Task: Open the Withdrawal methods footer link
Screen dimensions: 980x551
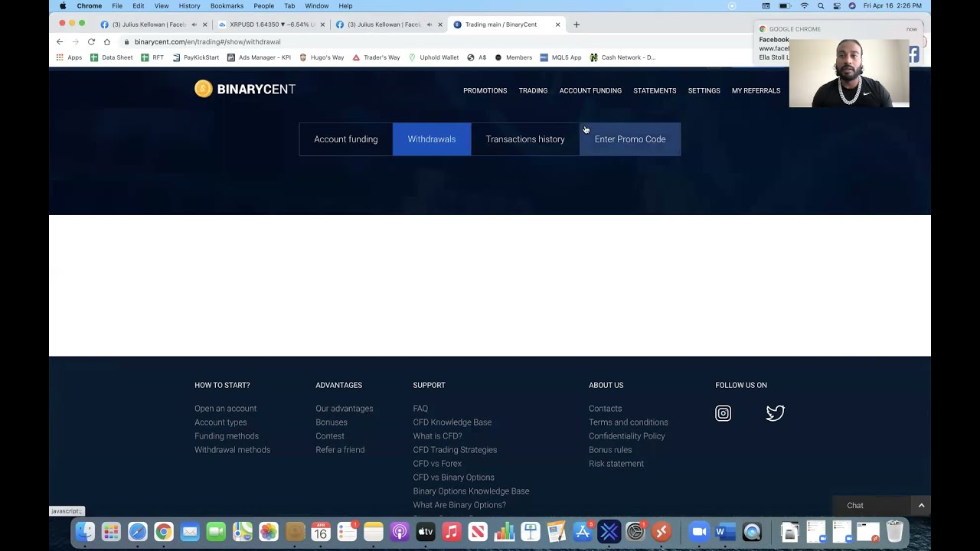Action: 232,450
